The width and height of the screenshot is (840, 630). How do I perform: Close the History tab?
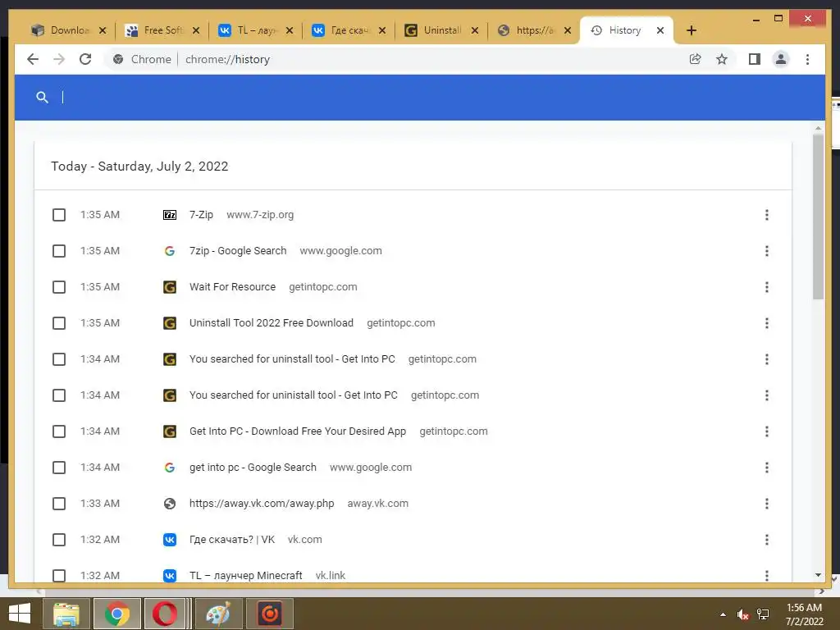[660, 30]
